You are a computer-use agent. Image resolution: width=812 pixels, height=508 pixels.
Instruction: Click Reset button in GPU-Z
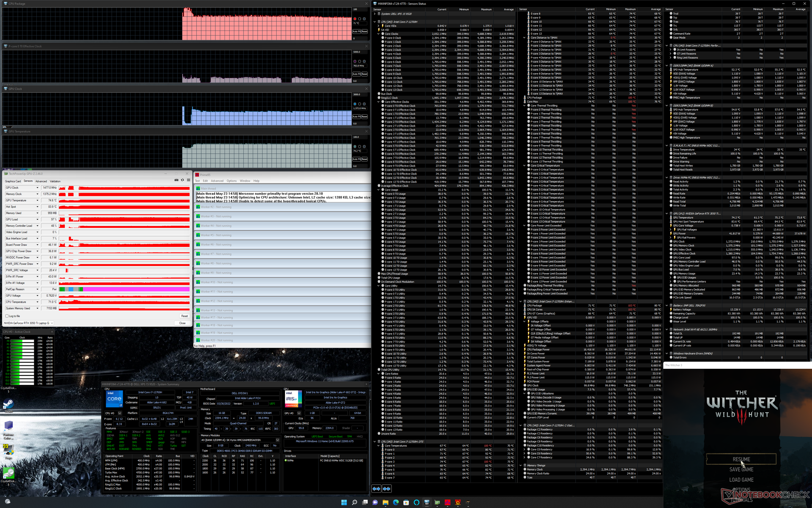[184, 316]
